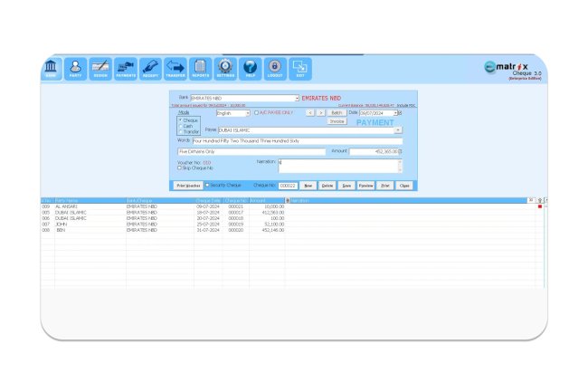Enable the A/C PAYEE ONLY checkbox
This screenshot has width=588, height=392.
(256, 113)
